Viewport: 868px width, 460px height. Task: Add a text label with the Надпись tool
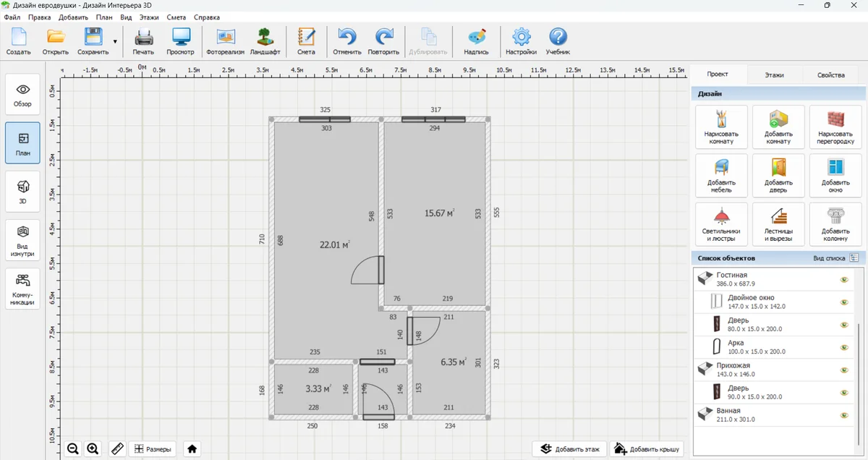click(476, 41)
